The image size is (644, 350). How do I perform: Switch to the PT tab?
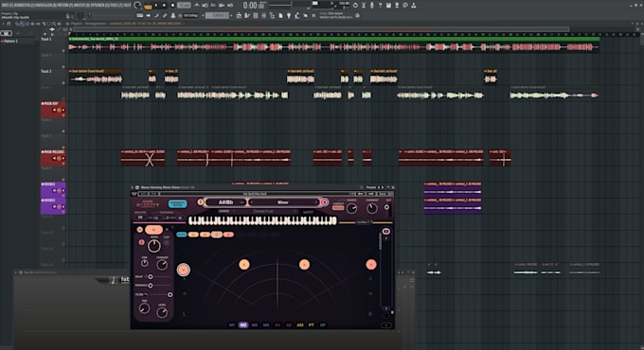point(312,325)
